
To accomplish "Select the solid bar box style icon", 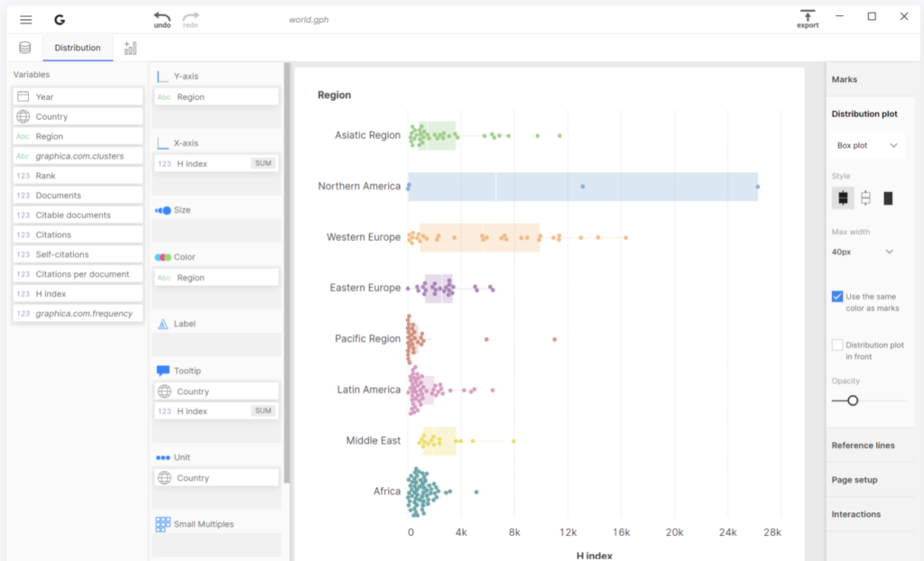I will [x=888, y=198].
